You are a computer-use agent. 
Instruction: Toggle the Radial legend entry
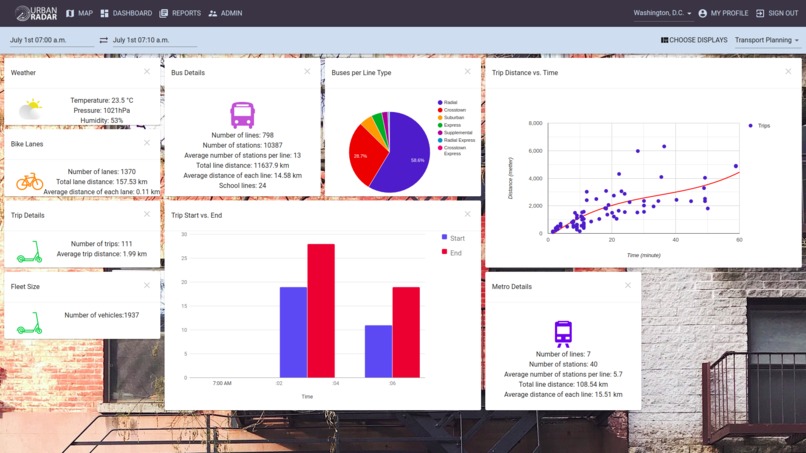447,102
